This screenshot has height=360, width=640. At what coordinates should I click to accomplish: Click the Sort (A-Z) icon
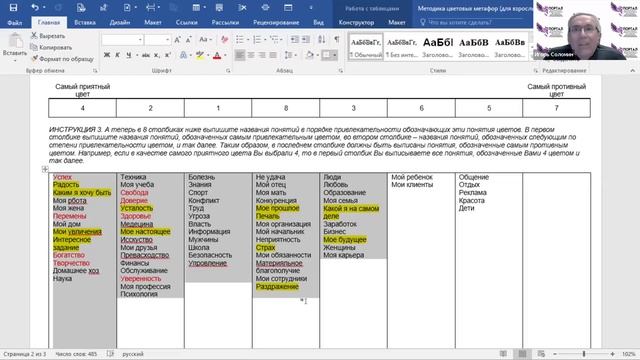click(x=322, y=40)
